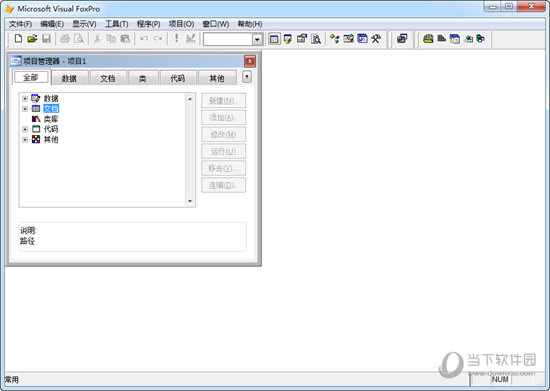The height and width of the screenshot is (391, 550).
Task: Open the 文件(F) menu
Action: (20, 24)
